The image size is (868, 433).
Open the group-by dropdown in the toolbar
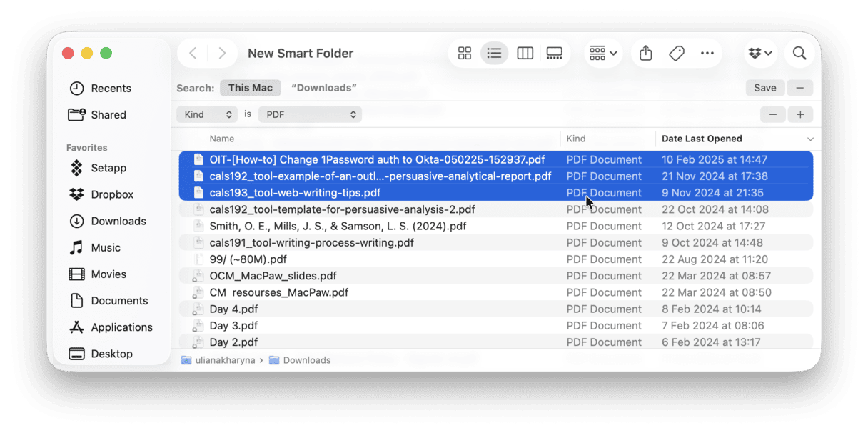pos(603,53)
